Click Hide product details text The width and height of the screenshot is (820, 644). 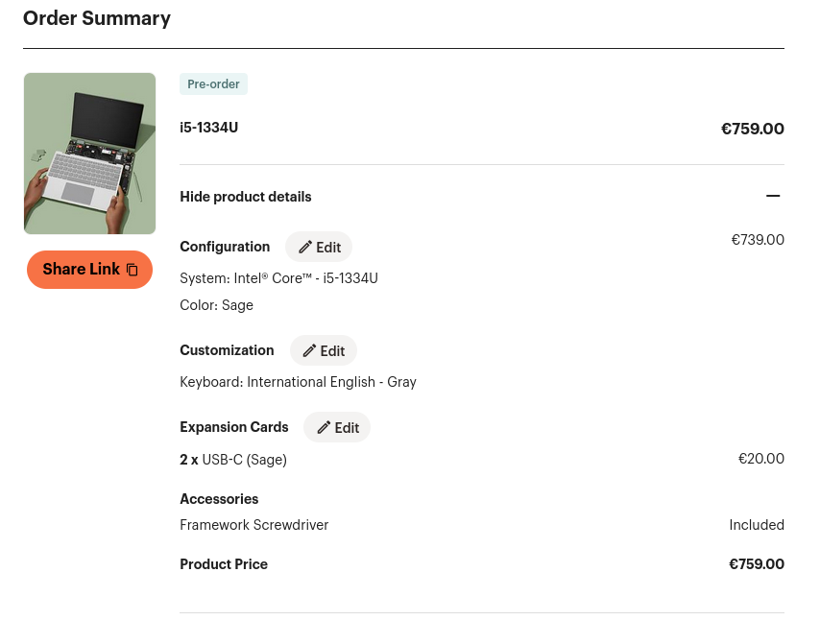[245, 197]
